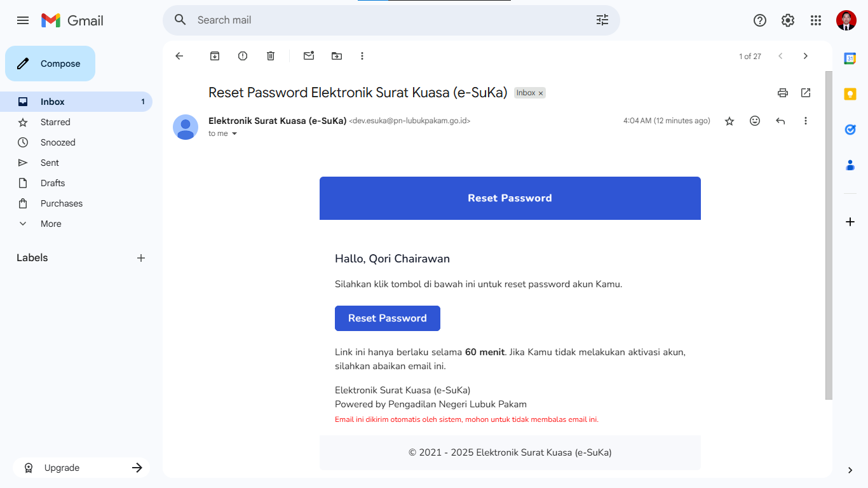Report the email as spam
The image size is (868, 488).
coord(243,56)
